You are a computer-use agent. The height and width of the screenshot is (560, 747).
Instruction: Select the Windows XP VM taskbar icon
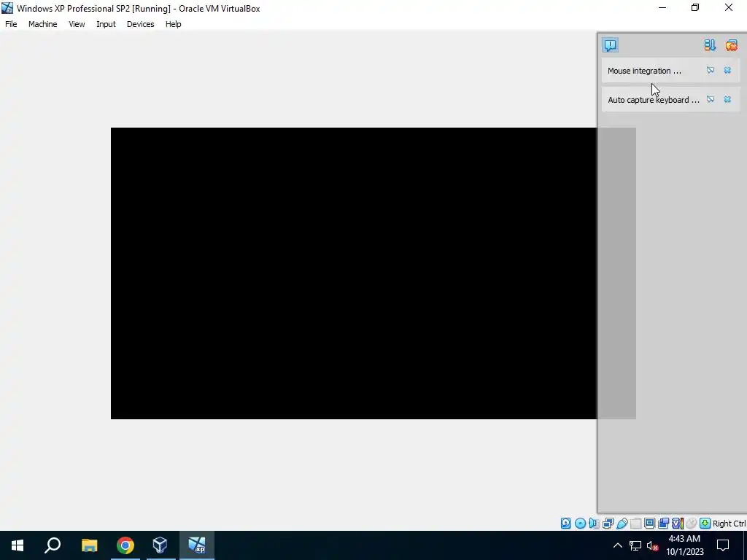click(196, 545)
